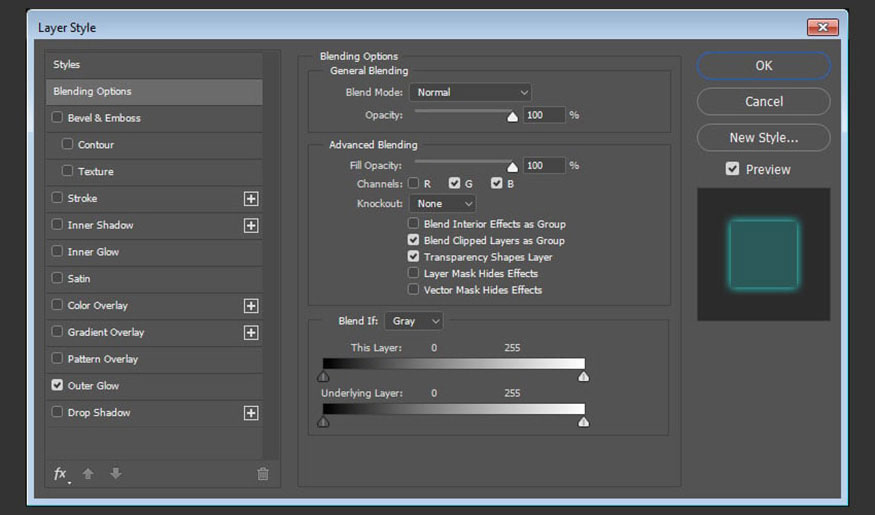Delete effect using the trash icon

point(263,474)
